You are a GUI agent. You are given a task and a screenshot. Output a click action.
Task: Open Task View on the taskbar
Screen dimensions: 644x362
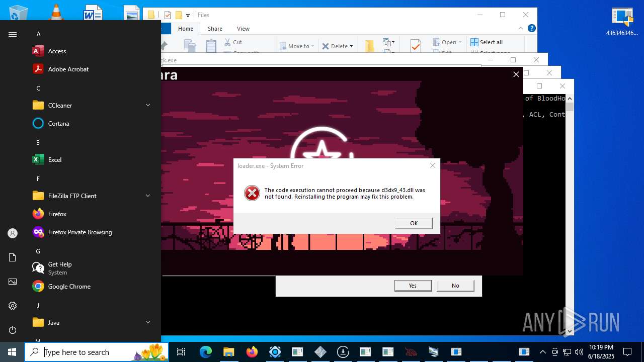pyautogui.click(x=181, y=352)
